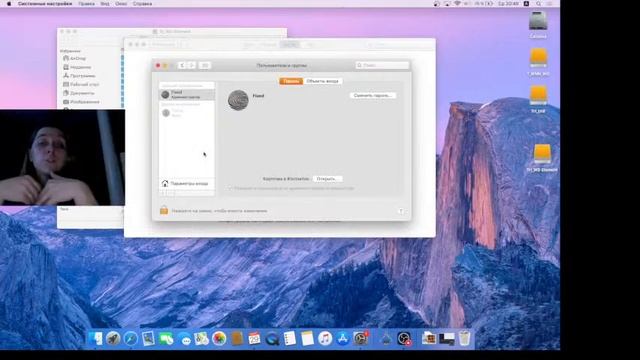Go back with the toolbar back arrow
This screenshot has width=640, height=360.
(182, 65)
